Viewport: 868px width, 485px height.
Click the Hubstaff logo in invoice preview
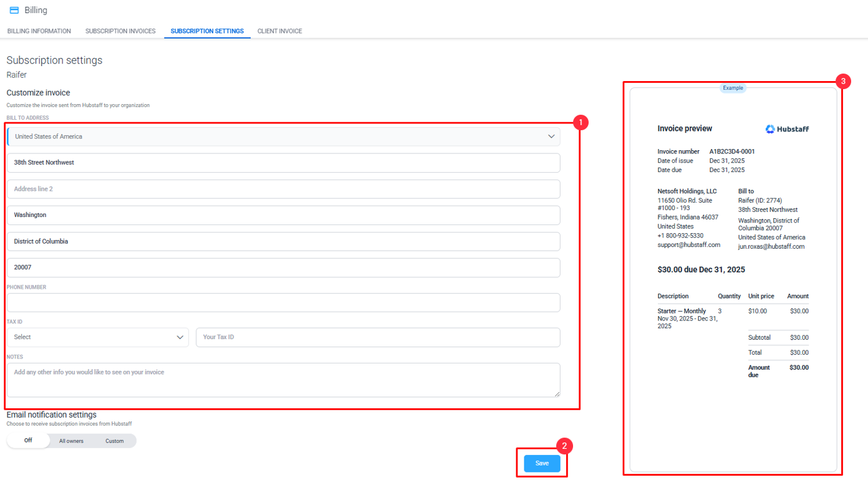pyautogui.click(x=788, y=129)
